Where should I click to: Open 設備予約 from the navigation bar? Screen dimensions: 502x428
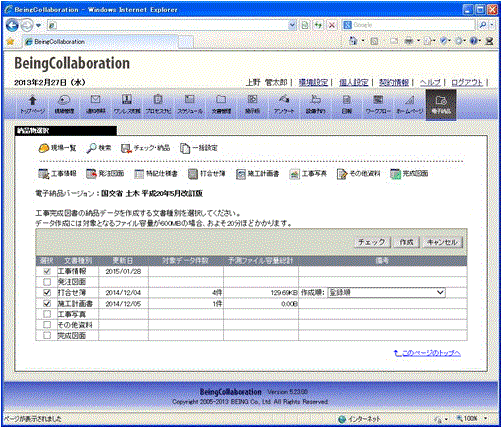(x=315, y=104)
